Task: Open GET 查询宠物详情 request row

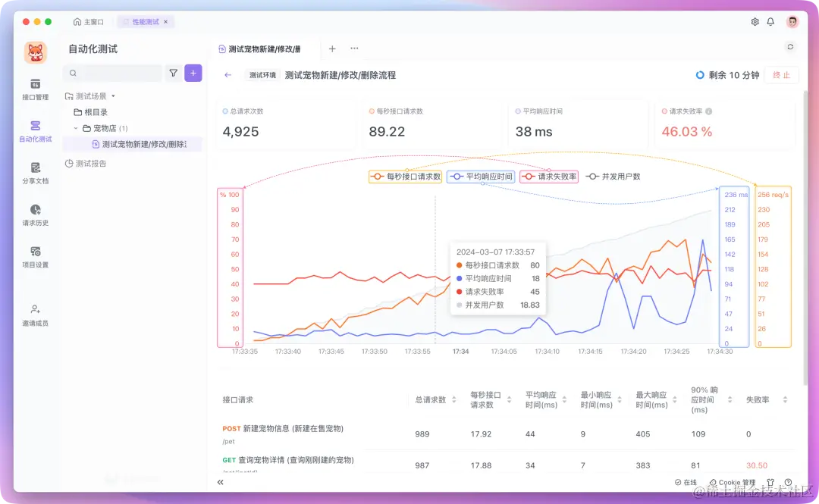Action: pyautogui.click(x=506, y=463)
